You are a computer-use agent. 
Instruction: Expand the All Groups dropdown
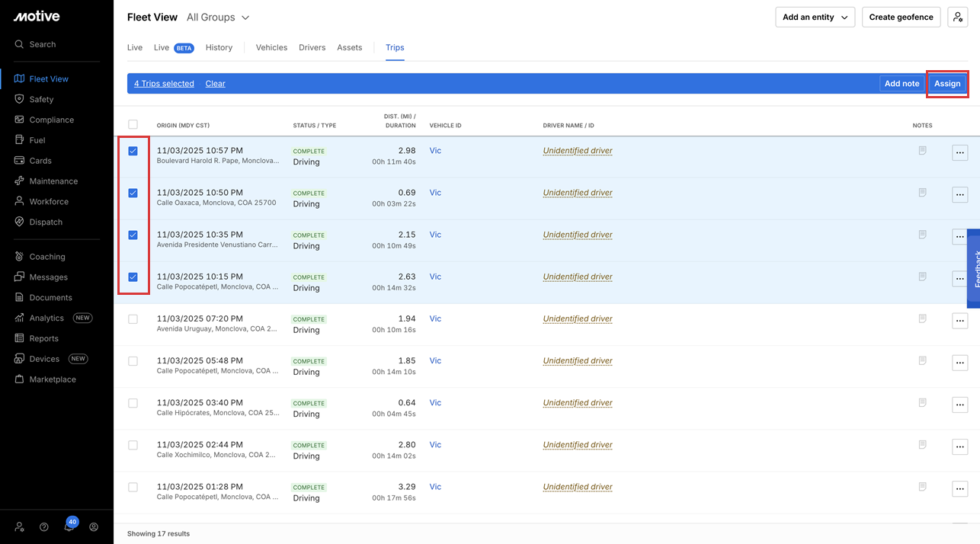(218, 18)
